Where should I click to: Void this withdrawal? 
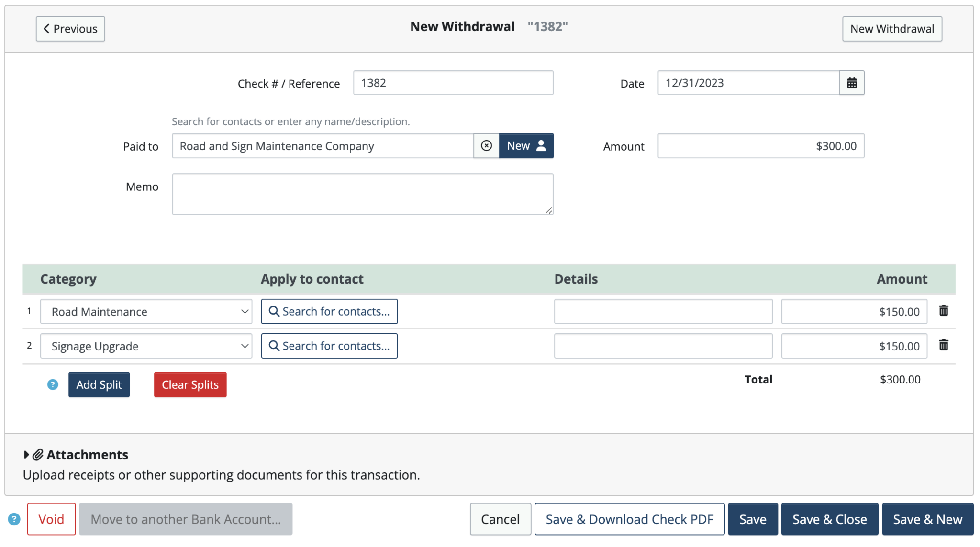(51, 519)
